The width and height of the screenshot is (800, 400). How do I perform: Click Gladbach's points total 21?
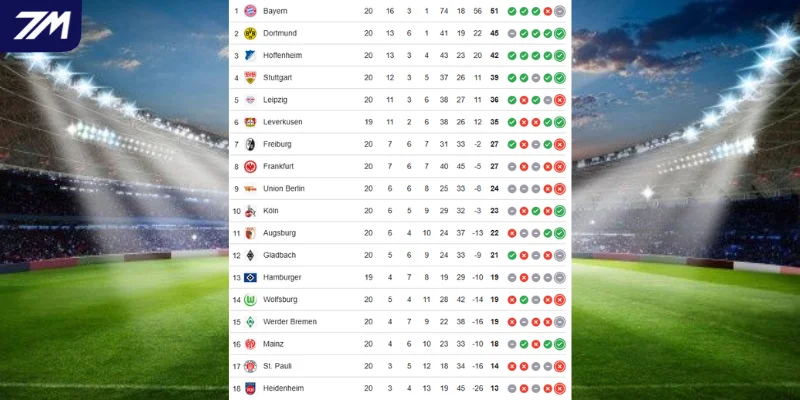494,255
